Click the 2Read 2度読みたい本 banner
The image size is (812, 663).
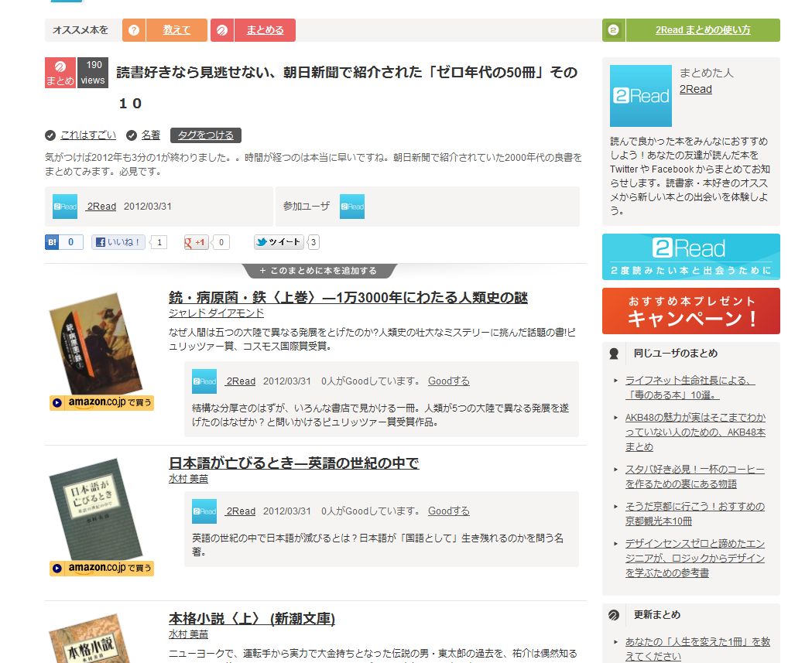(690, 257)
